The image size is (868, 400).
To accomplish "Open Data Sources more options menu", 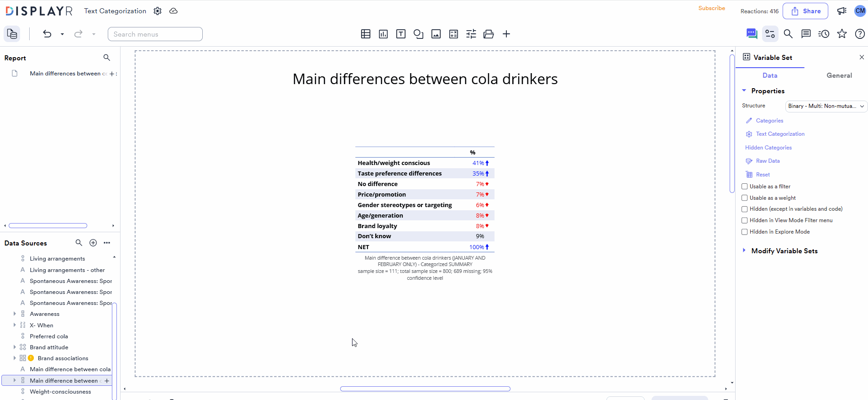I will [107, 243].
